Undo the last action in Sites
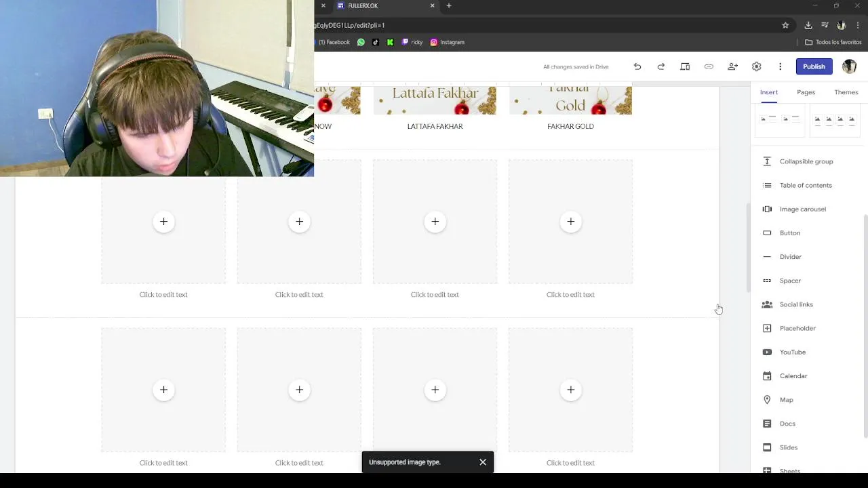868x488 pixels. pyautogui.click(x=637, y=66)
